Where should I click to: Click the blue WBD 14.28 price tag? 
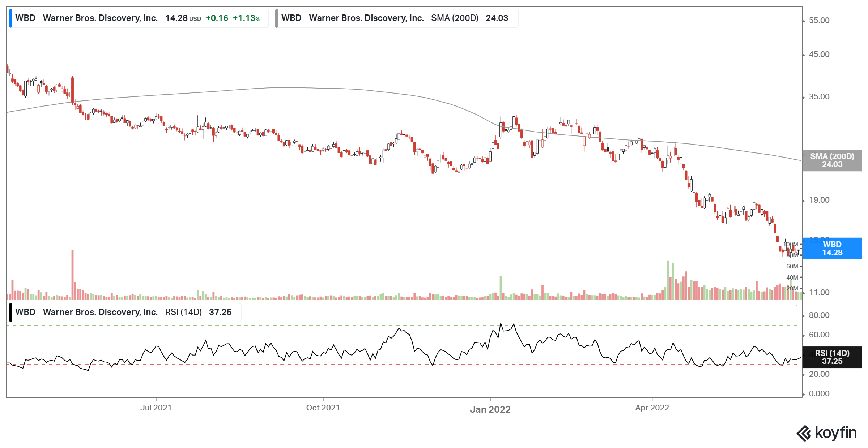(x=832, y=249)
